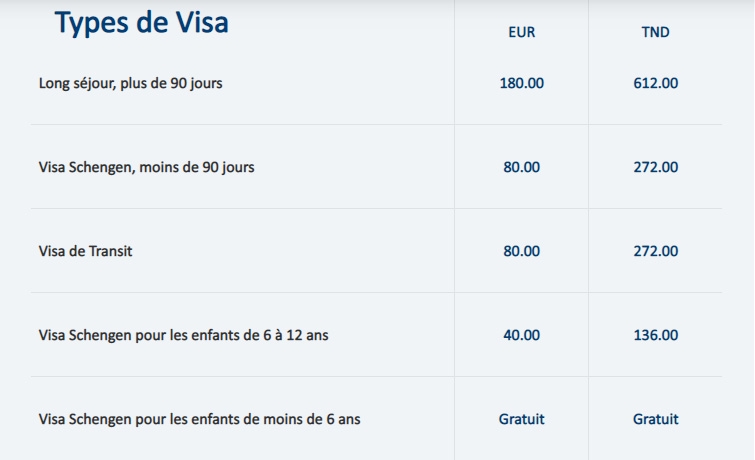755x460 pixels.
Task: Click the 136.00 TND price
Action: click(655, 335)
